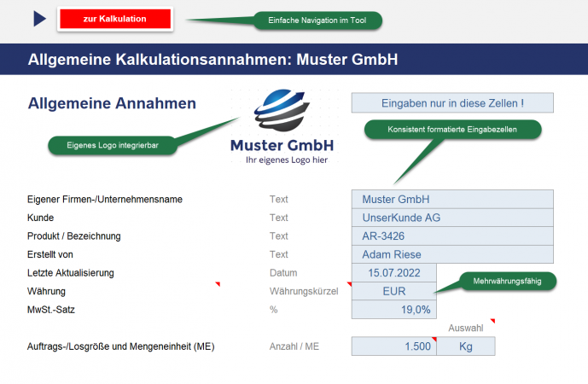
Task: Select the Kunde cell 'UnserKunde AG'
Action: click(452, 218)
